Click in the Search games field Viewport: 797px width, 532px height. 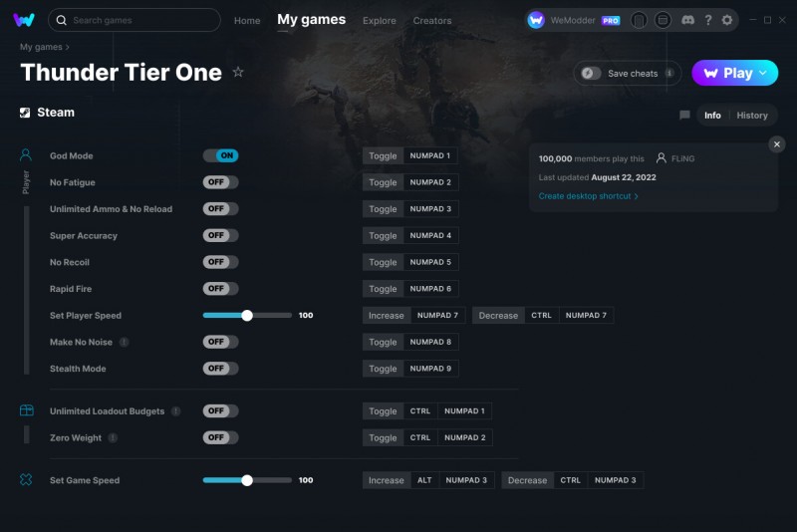134,20
